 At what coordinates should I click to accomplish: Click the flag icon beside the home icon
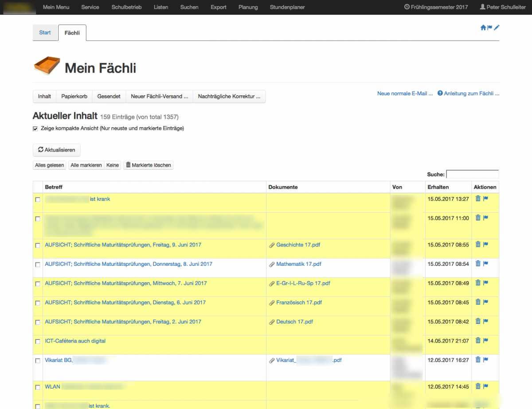point(490,27)
